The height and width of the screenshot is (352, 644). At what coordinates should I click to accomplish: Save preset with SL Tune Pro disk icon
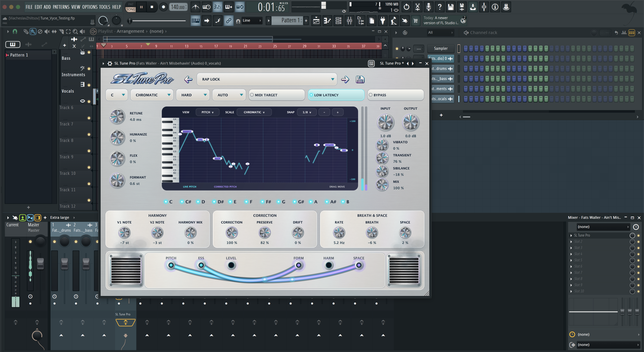point(360,80)
